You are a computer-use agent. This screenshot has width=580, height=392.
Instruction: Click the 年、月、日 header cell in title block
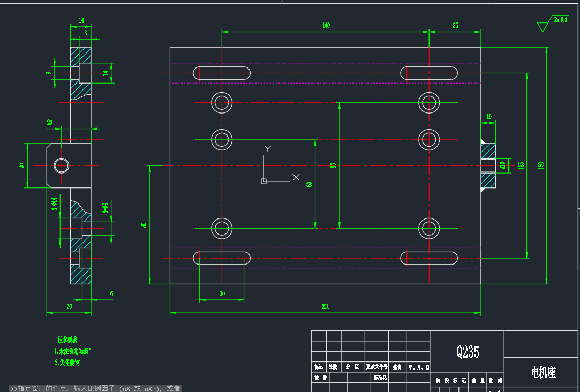(419, 367)
